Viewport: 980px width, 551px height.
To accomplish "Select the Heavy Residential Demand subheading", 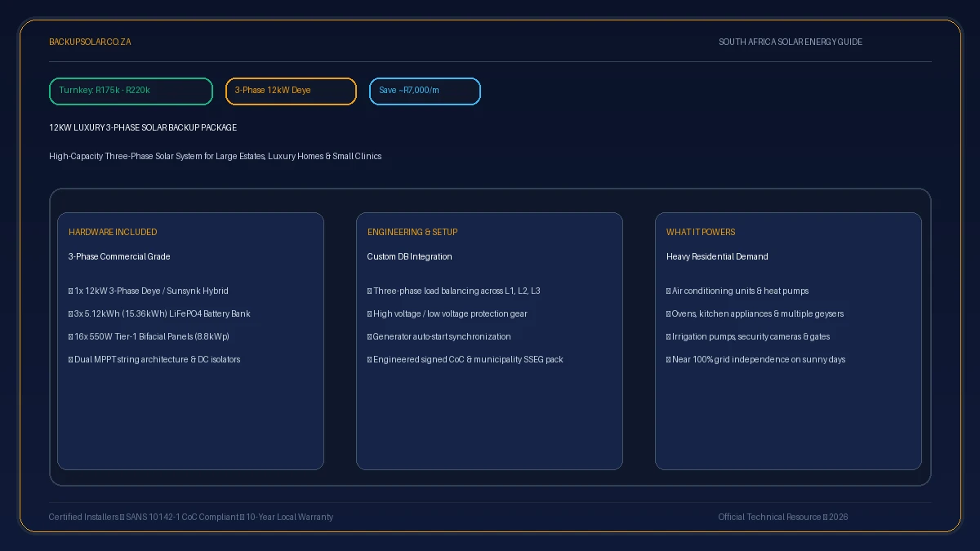I will coord(717,256).
